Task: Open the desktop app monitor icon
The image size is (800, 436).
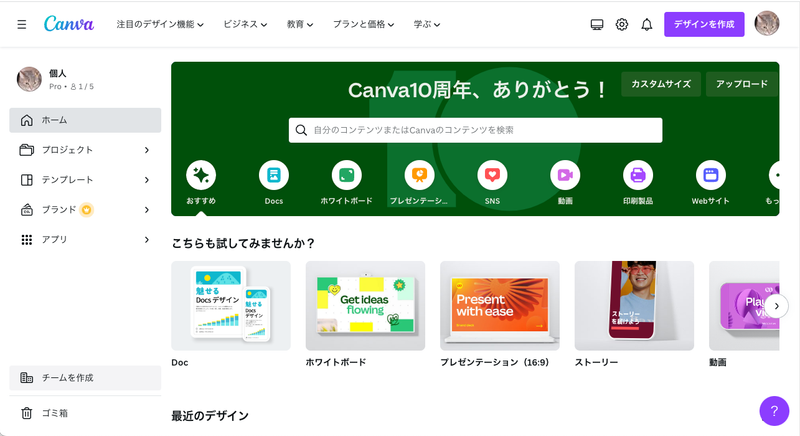Action: [x=597, y=24]
